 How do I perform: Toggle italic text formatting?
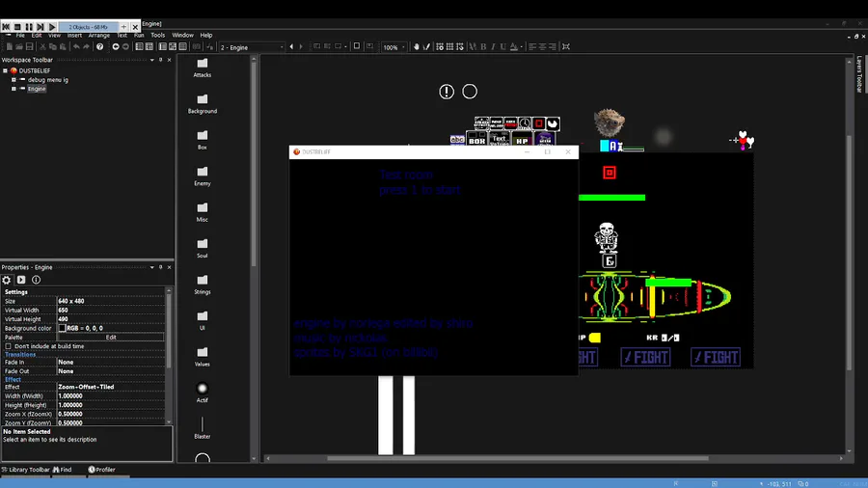click(493, 47)
